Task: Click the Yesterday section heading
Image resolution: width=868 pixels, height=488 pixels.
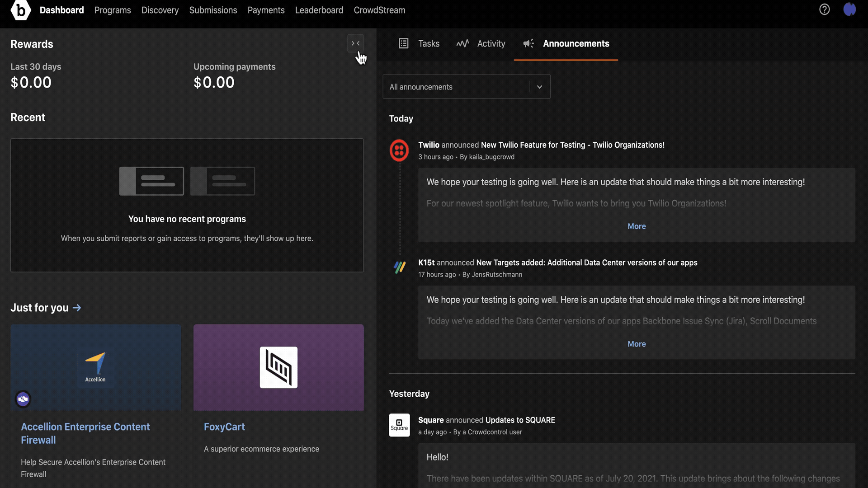Action: click(x=409, y=394)
